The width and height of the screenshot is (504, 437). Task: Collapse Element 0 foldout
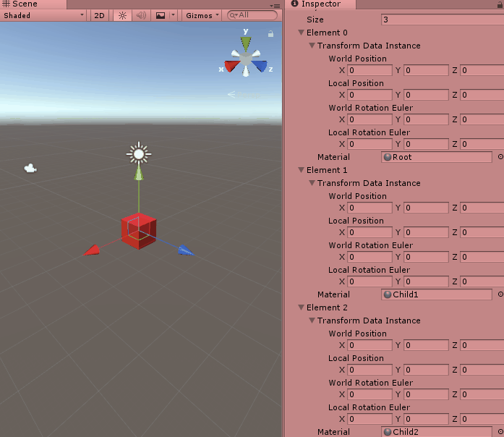pos(302,33)
